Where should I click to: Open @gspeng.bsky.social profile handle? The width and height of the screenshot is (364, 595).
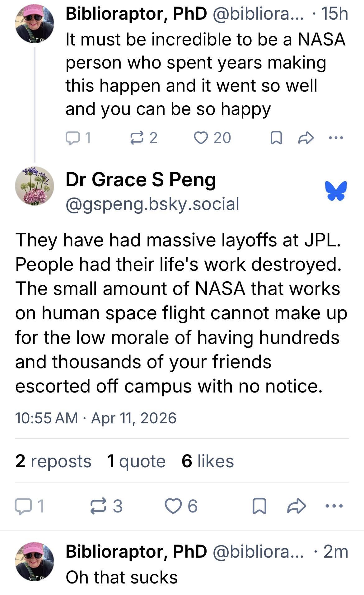coord(152,204)
